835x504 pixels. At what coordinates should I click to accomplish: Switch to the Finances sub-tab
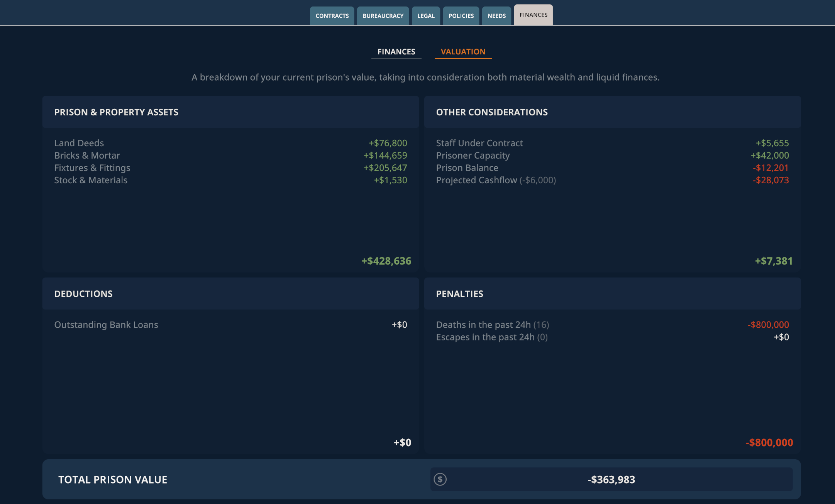[396, 52]
